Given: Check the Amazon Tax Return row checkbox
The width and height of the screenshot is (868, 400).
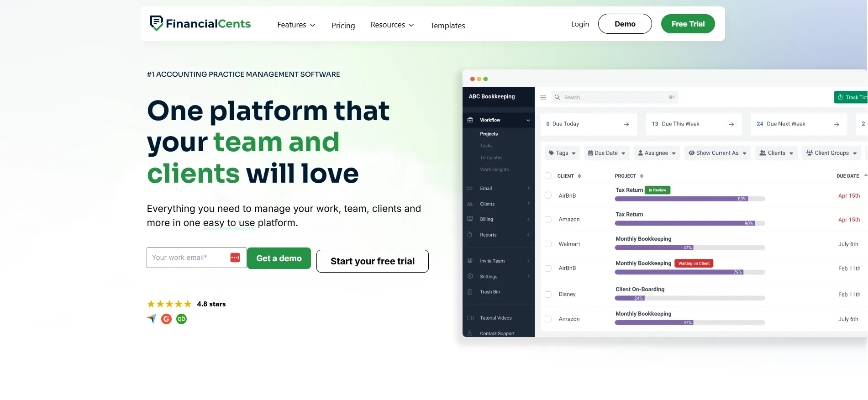Looking at the screenshot, I should pyautogui.click(x=548, y=220).
